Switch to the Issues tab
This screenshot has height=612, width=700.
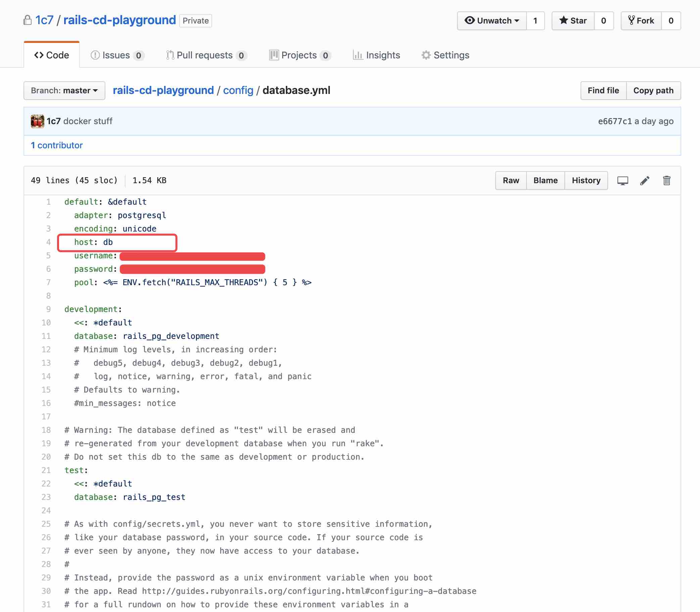[117, 55]
